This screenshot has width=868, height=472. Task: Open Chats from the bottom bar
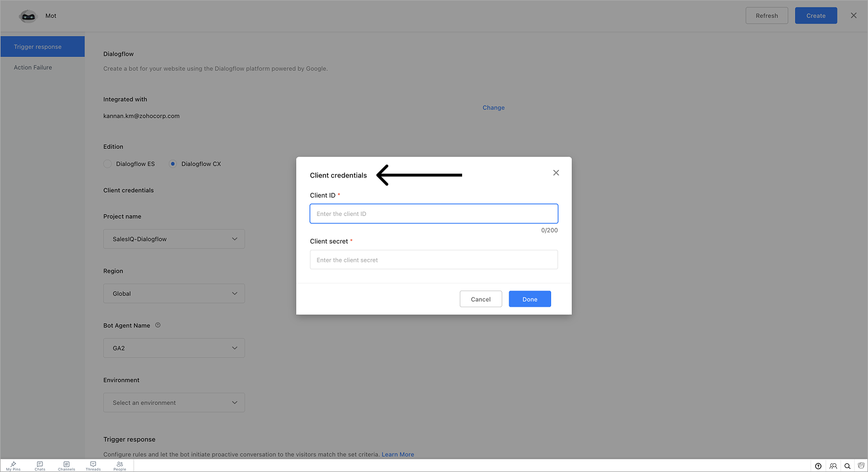coord(40,466)
